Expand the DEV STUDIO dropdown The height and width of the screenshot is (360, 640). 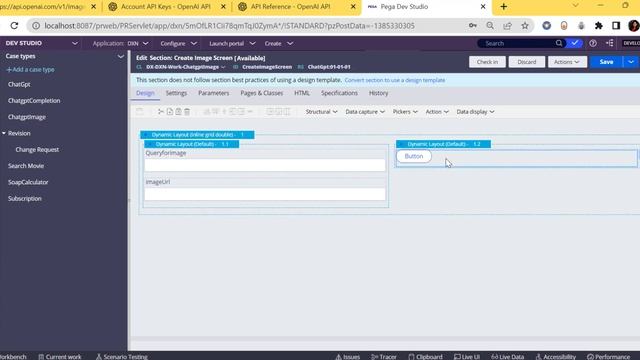75,43
